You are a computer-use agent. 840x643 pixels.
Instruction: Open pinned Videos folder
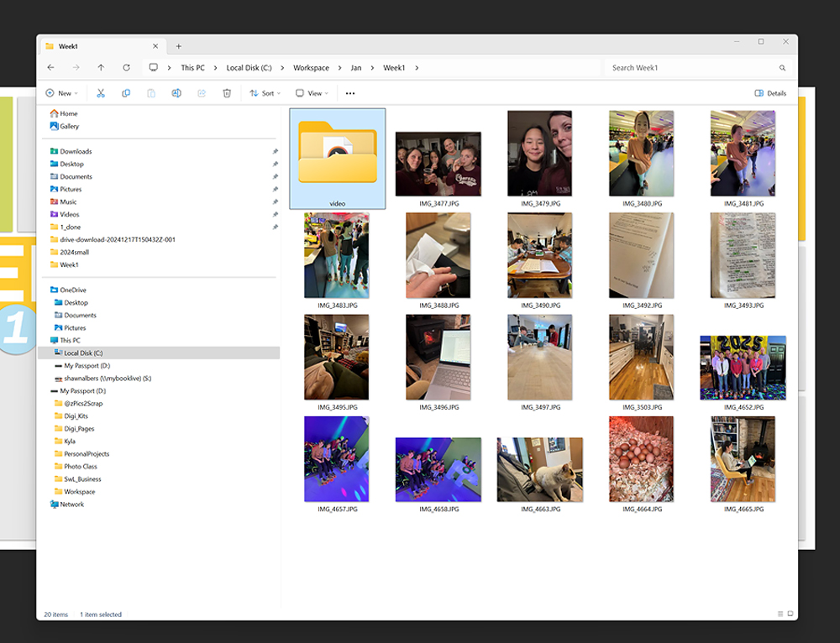pyautogui.click(x=65, y=214)
